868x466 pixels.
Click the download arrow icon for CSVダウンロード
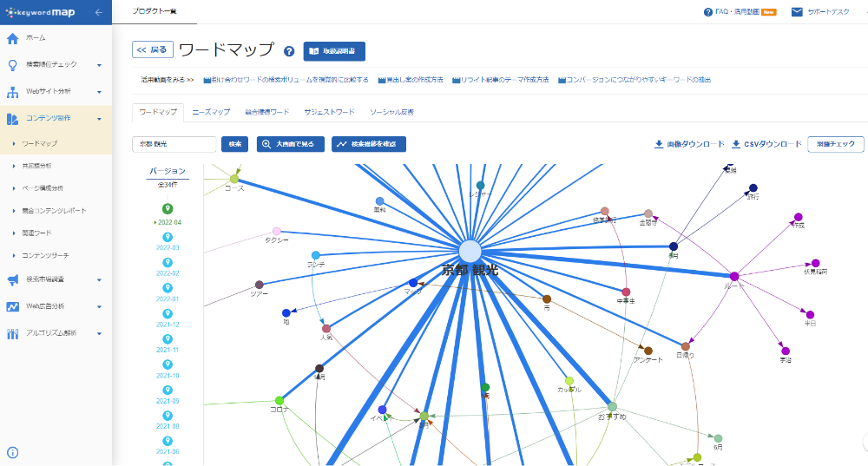736,144
